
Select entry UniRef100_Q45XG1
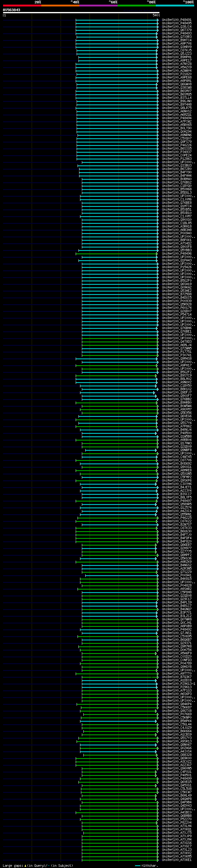pos(176,785)
